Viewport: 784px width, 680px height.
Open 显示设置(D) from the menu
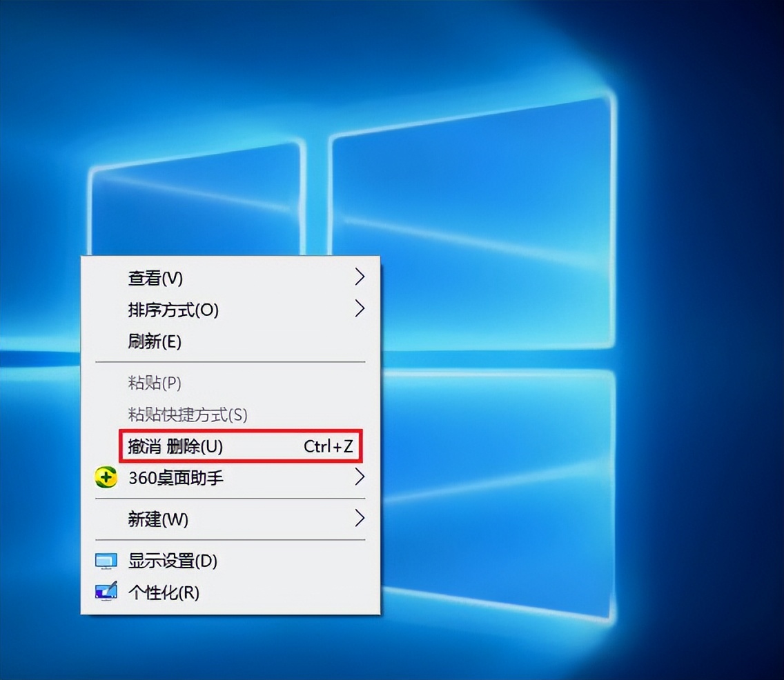pyautogui.click(x=231, y=561)
